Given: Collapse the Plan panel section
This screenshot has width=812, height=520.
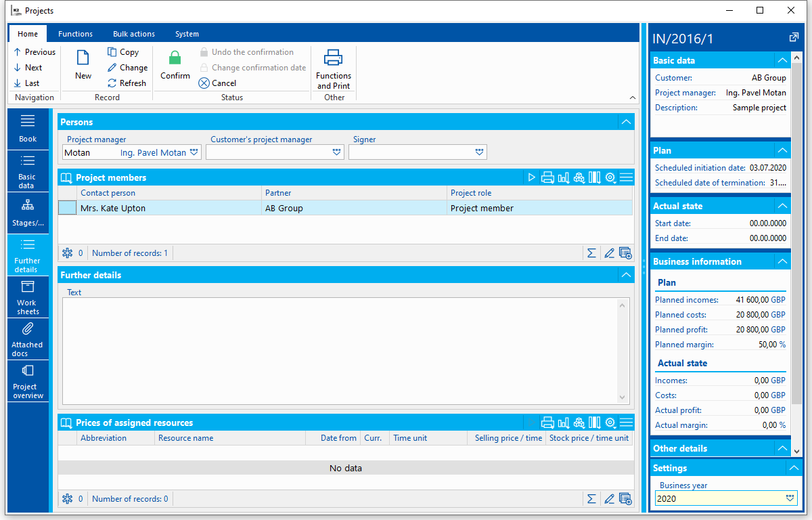Looking at the screenshot, I should coord(782,150).
